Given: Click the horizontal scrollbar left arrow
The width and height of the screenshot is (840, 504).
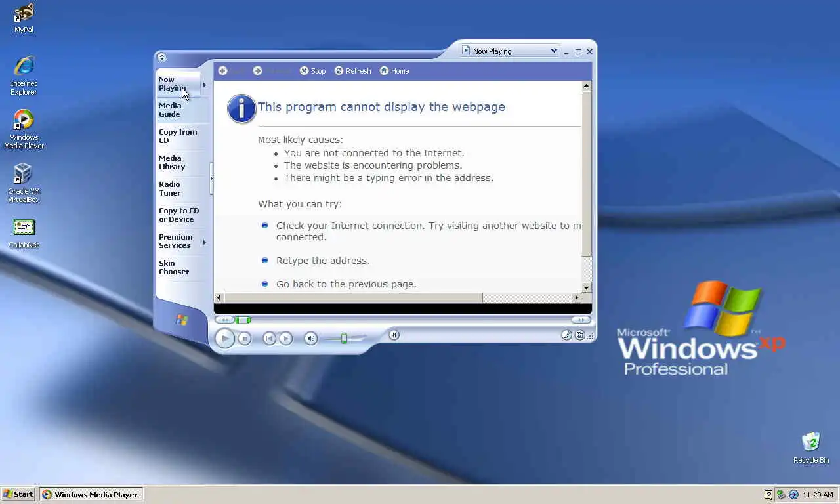Looking at the screenshot, I should point(219,298).
